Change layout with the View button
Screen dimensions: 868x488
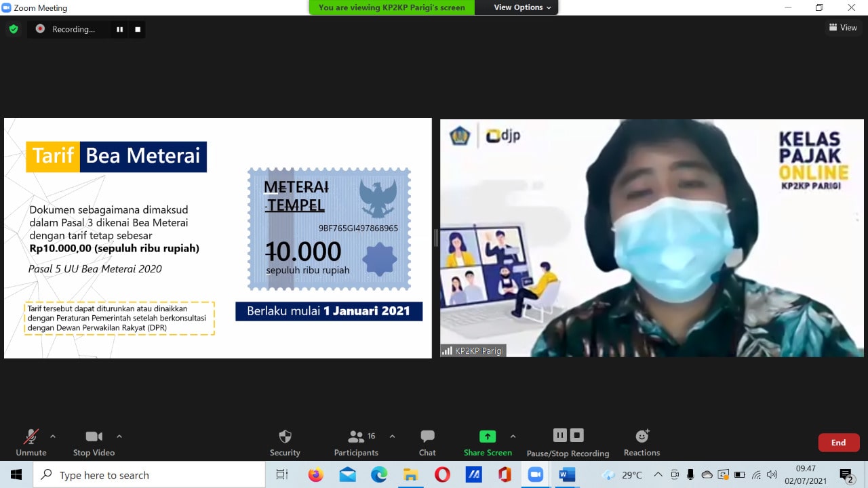843,28
